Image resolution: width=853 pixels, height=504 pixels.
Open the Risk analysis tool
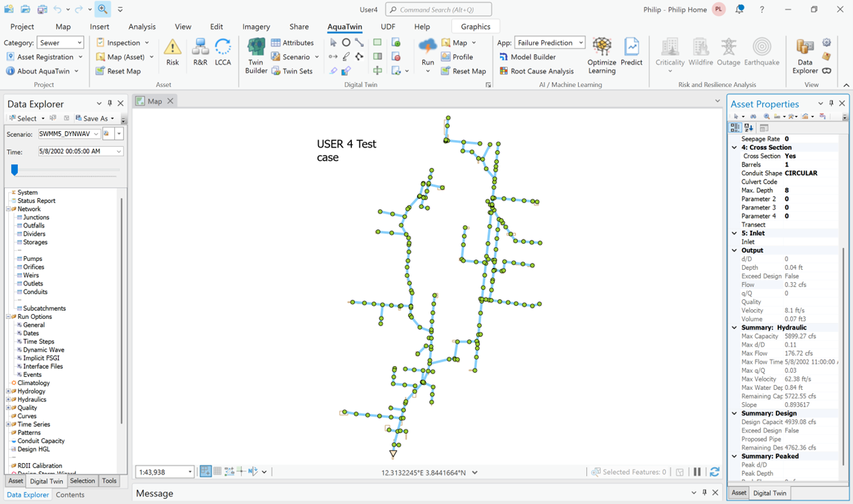coord(172,53)
